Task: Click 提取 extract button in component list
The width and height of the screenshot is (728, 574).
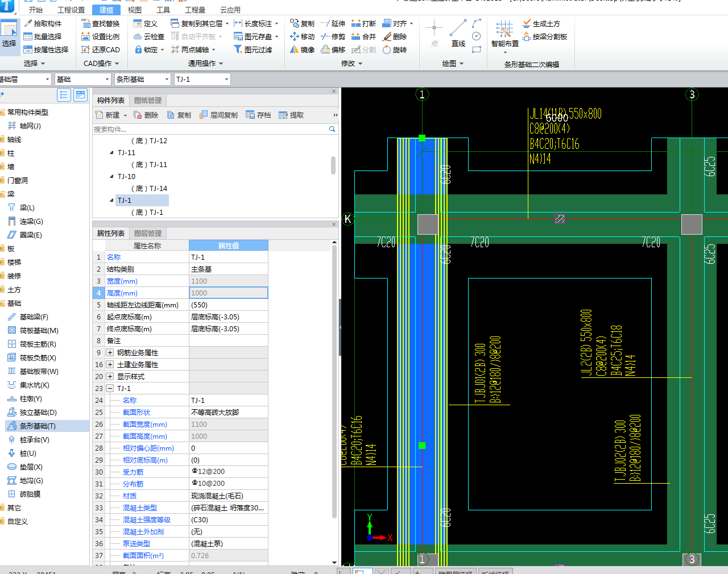Action: pyautogui.click(x=291, y=115)
